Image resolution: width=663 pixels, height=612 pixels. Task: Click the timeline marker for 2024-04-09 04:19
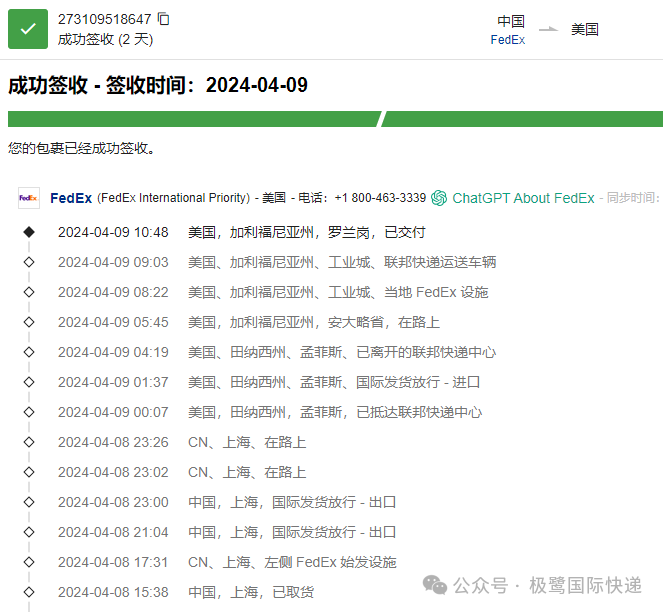29,352
